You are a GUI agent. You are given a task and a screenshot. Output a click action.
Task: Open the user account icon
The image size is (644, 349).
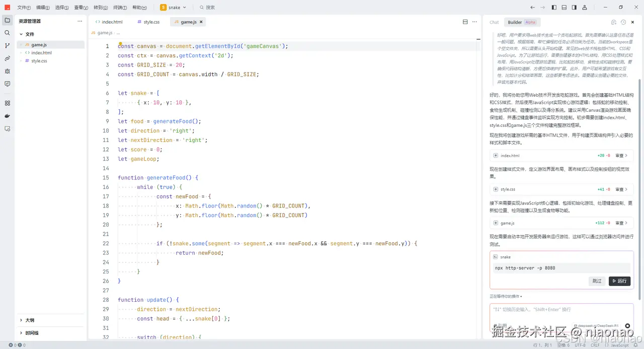tap(585, 8)
